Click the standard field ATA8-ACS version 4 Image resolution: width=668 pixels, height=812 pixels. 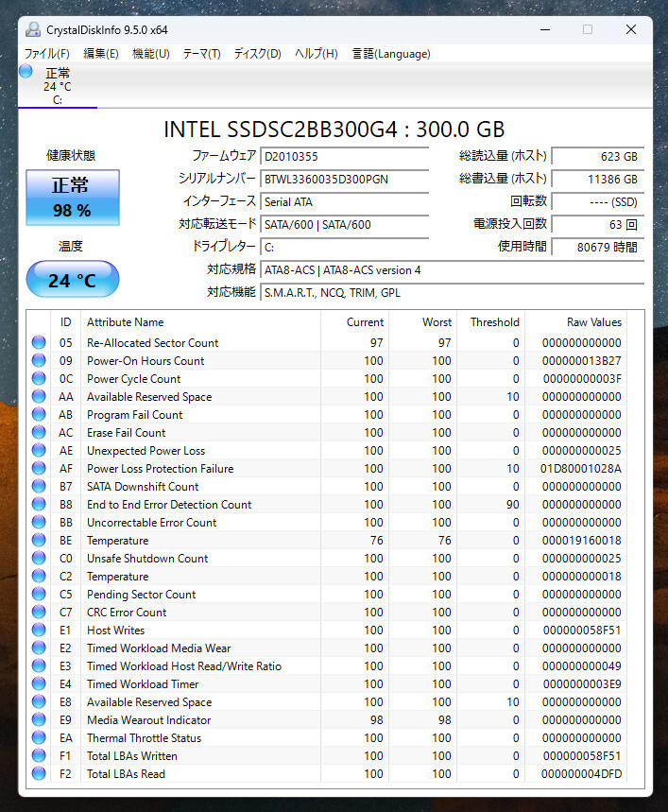(x=453, y=270)
